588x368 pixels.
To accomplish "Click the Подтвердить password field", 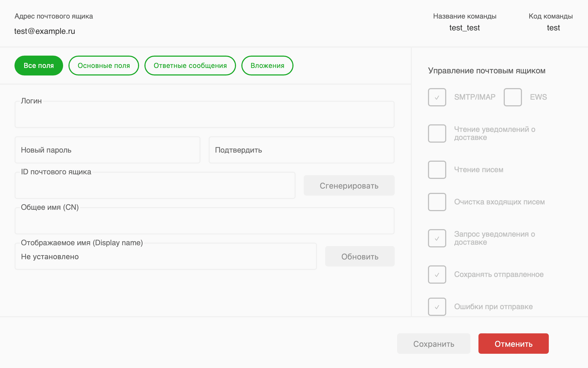I will [301, 150].
